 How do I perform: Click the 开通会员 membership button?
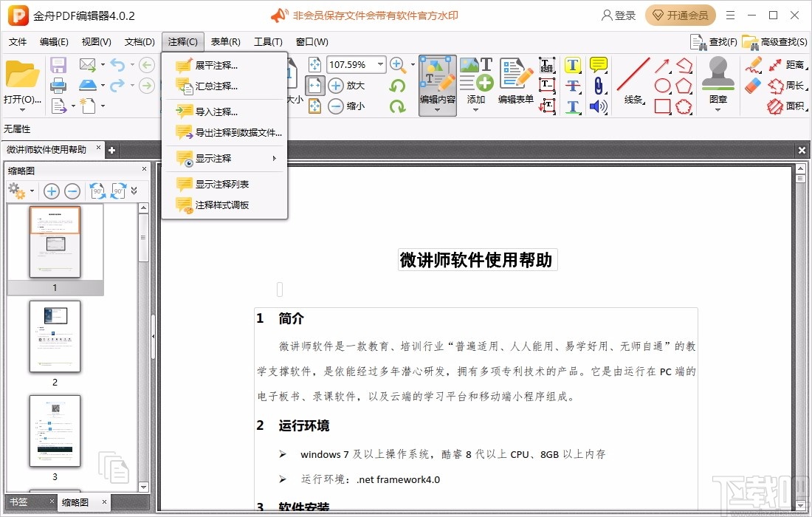pyautogui.click(x=679, y=15)
